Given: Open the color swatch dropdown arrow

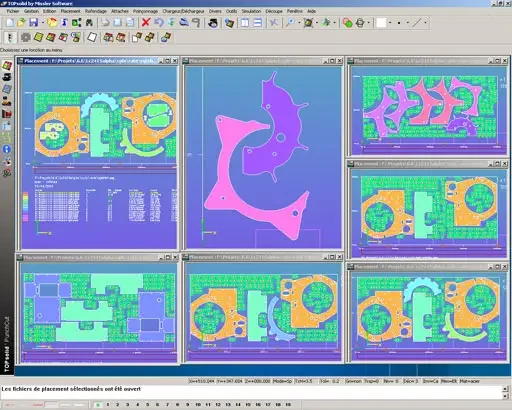Looking at the screenshot, I should (390, 23).
